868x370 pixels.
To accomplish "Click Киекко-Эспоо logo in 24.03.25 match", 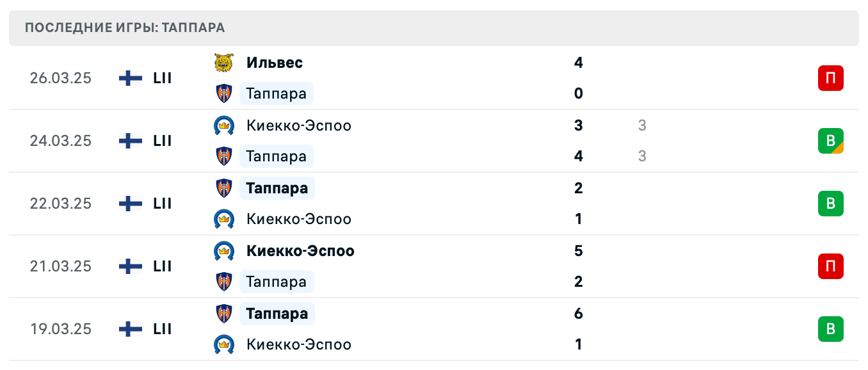I will (x=224, y=125).
